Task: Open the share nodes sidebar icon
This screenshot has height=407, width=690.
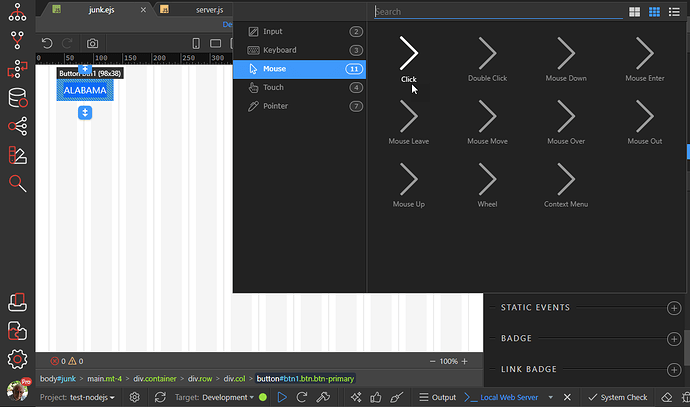Action: (x=17, y=126)
